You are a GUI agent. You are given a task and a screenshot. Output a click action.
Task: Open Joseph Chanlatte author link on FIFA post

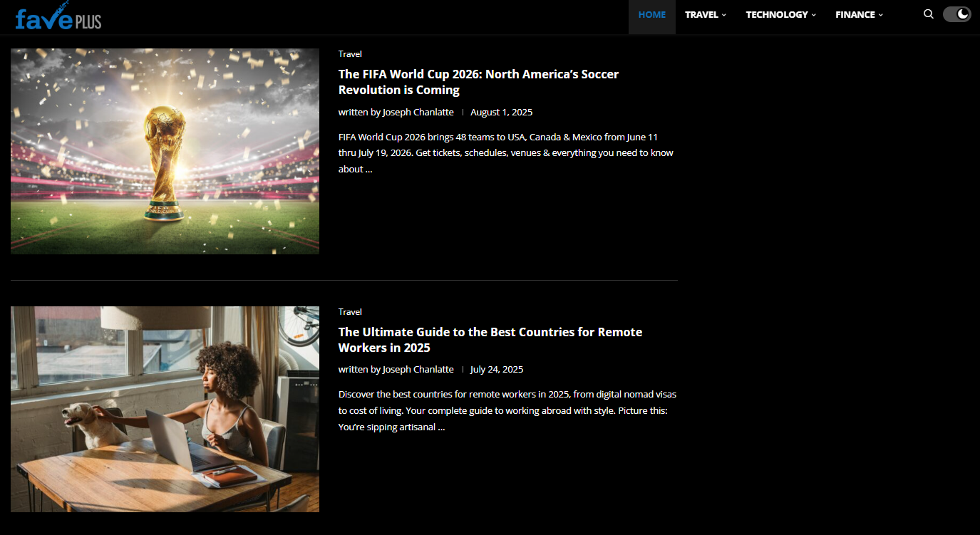pos(418,113)
